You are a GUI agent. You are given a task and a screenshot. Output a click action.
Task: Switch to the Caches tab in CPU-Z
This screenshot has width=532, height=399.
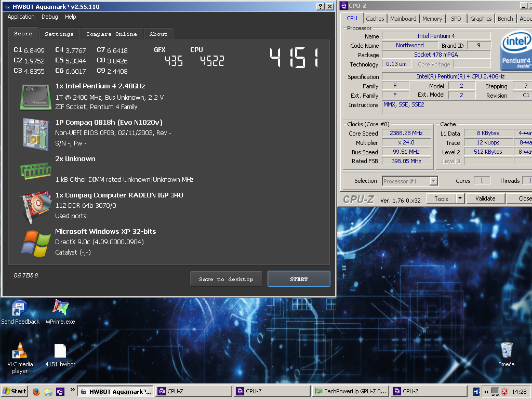(375, 19)
